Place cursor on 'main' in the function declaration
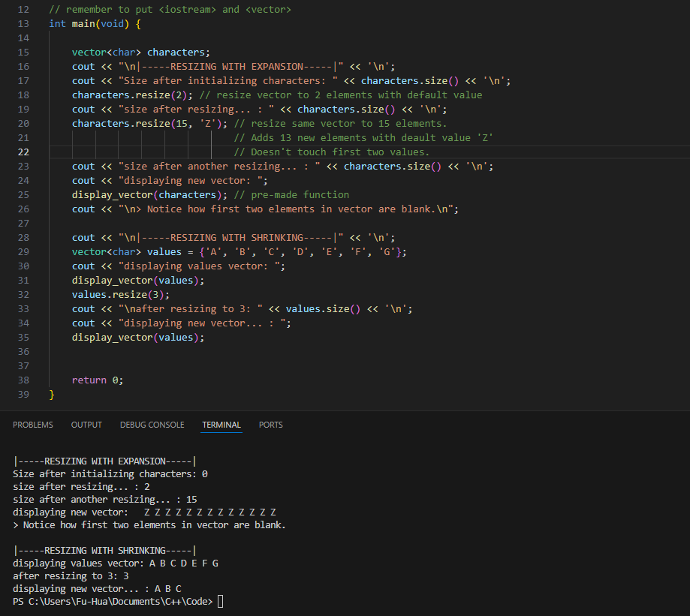 point(83,23)
